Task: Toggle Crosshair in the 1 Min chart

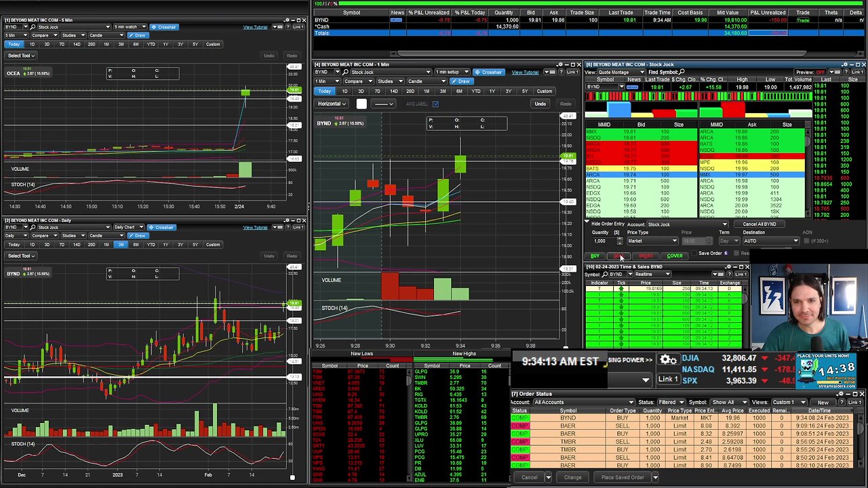Action: 488,72
